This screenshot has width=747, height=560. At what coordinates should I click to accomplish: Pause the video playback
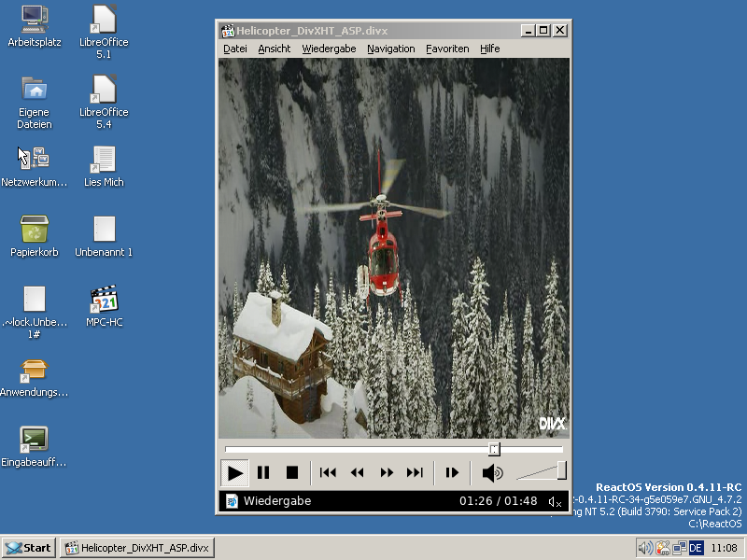pyautogui.click(x=263, y=473)
